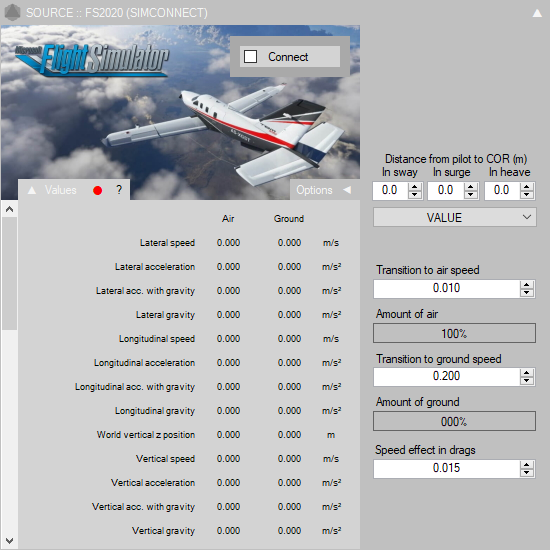Increase Transition to air speed value
Screen dimensions: 550x550
[x=526, y=284]
